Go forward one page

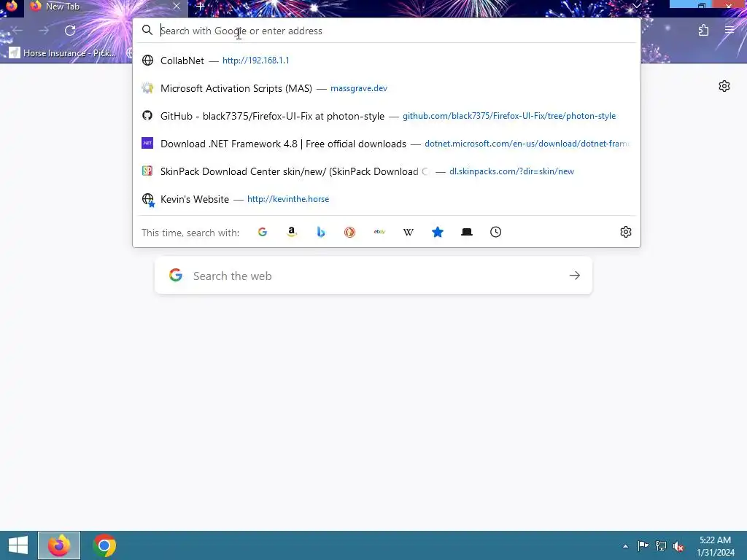pyautogui.click(x=44, y=31)
